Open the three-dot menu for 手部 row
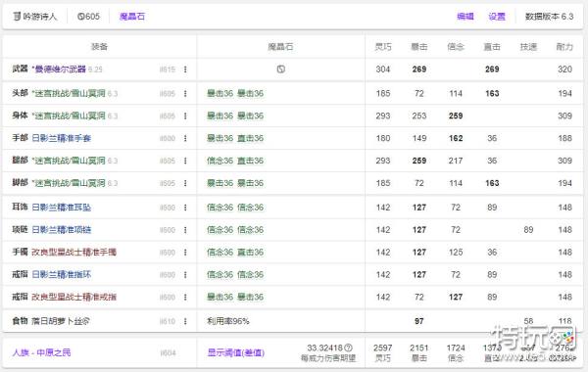588x372 pixels. (x=185, y=138)
